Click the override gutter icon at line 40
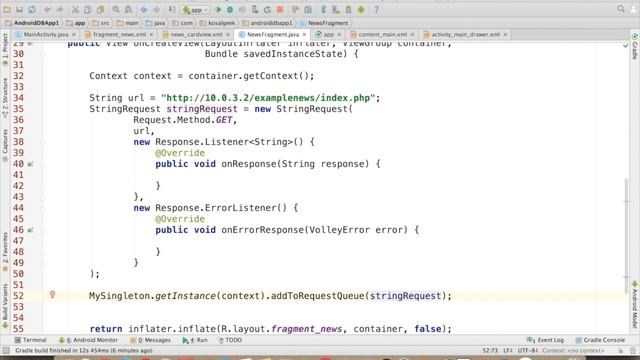Image resolution: width=640 pixels, height=360 pixels. (x=30, y=164)
